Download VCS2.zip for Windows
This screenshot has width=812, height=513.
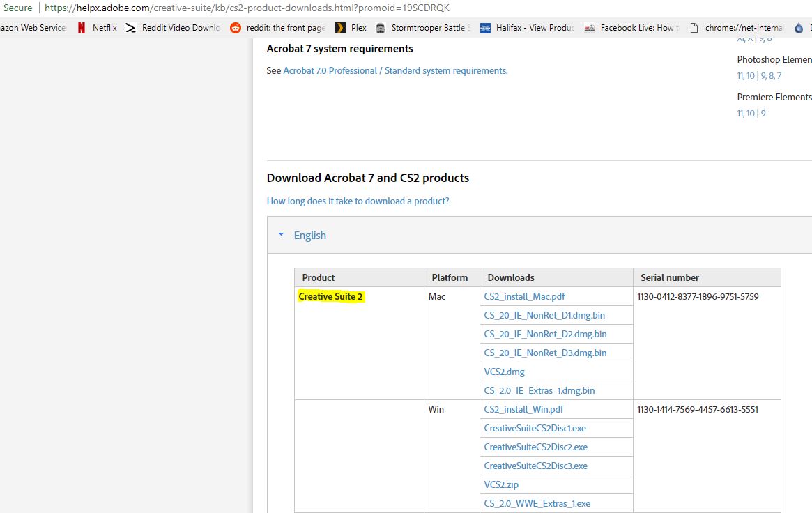[501, 484]
